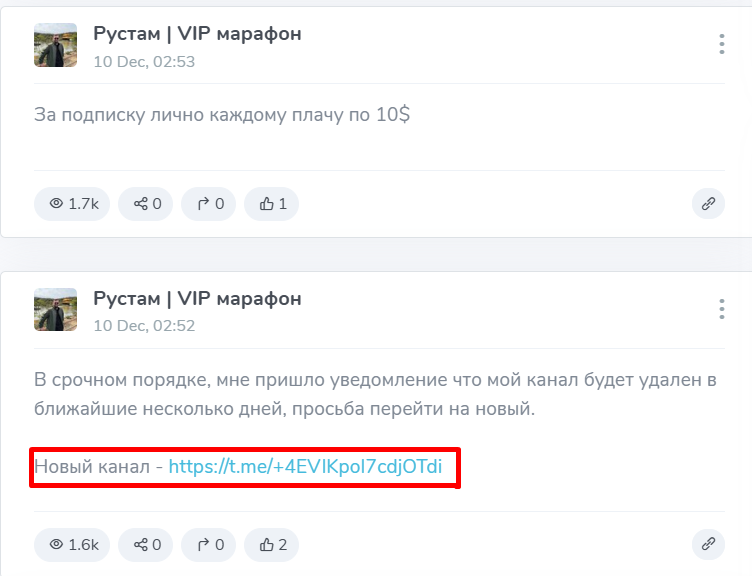Open channel avatar on 02:53 post
The height and width of the screenshot is (576, 752).
pos(56,45)
